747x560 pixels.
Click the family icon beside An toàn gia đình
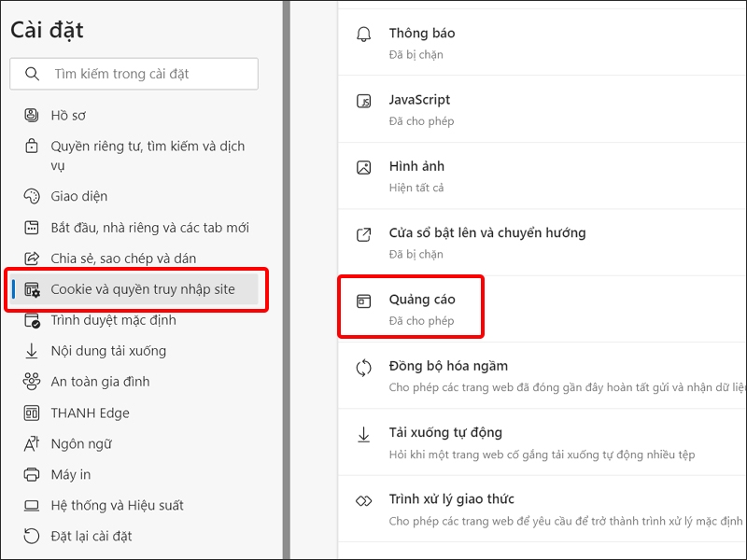point(31,381)
